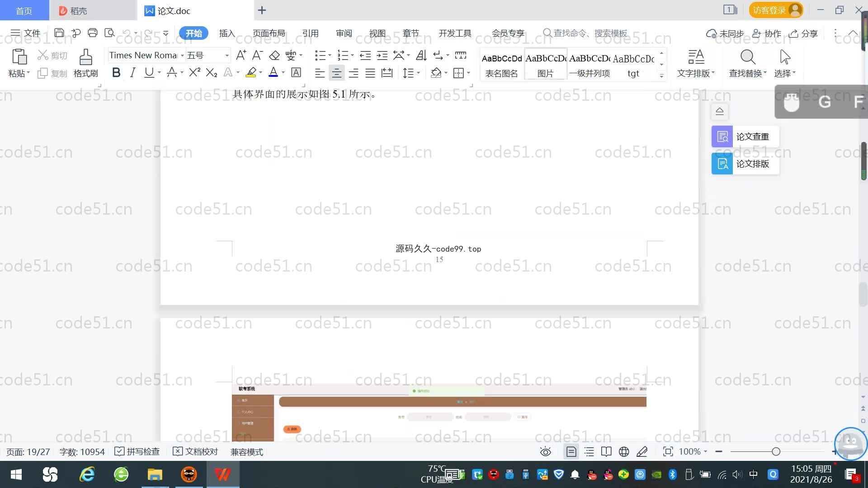Click the Paste clipboard icon
This screenshot has width=868, height=488.
(19, 57)
